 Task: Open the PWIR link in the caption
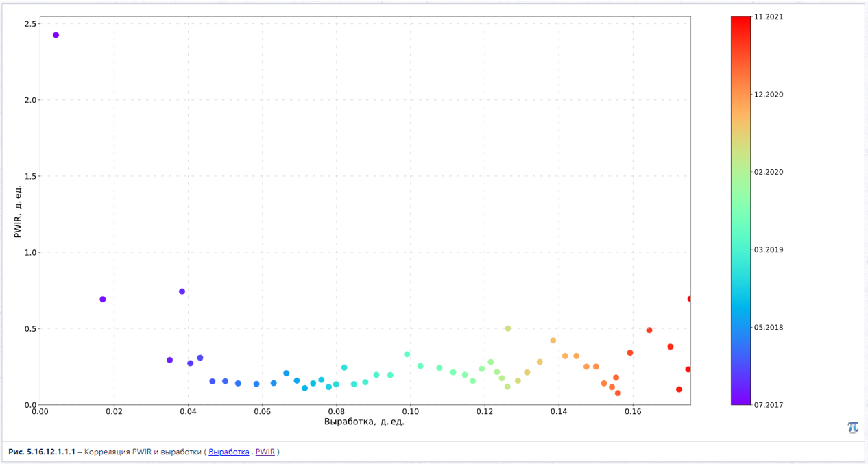(x=265, y=452)
